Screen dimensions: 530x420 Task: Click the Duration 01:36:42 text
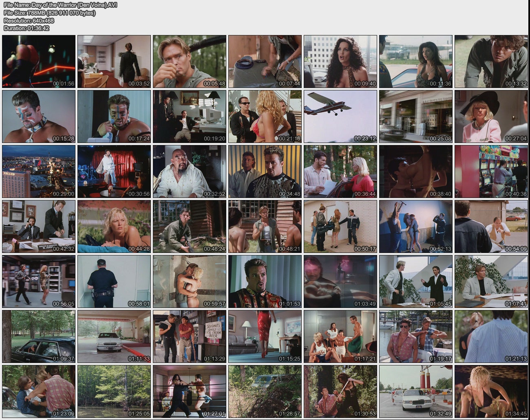(26, 28)
